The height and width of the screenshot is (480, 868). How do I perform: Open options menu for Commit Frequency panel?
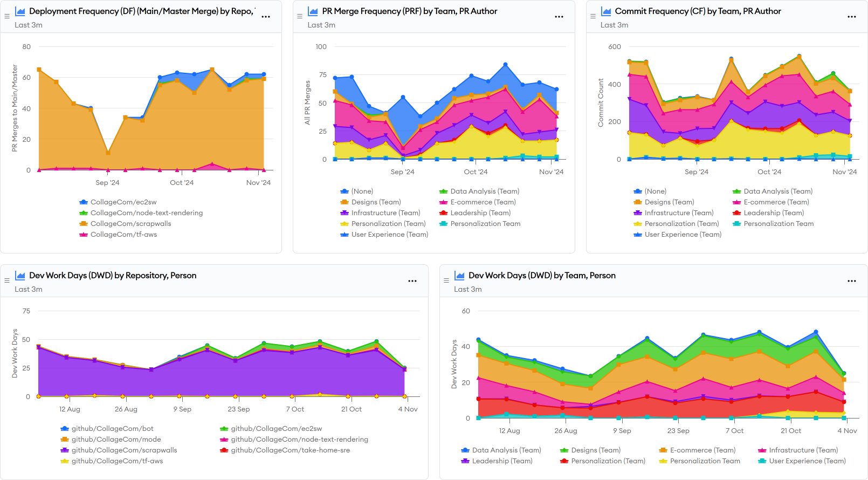coord(852,17)
